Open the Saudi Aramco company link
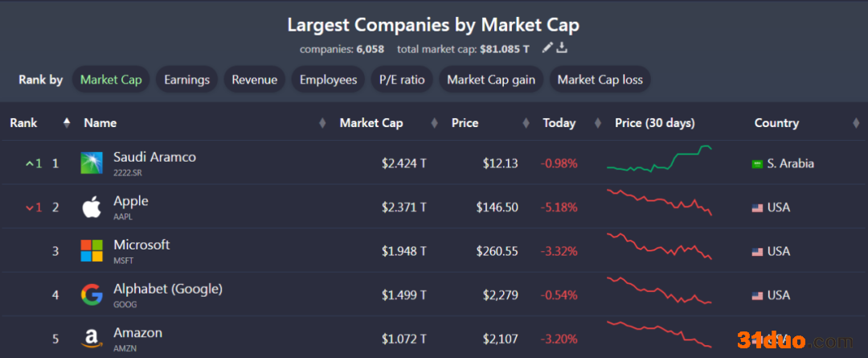The image size is (868, 358). [154, 158]
